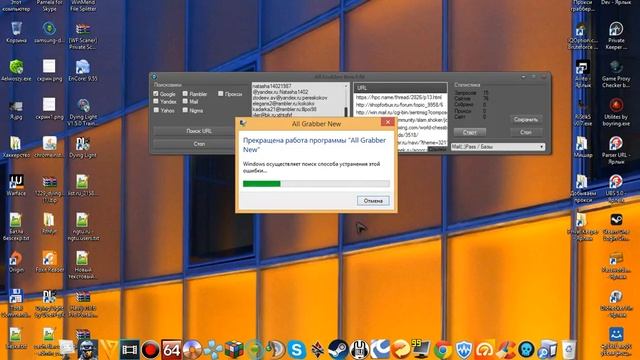Open the AIDA64 icon in dock
The width and height of the screenshot is (640, 360).
click(171, 350)
